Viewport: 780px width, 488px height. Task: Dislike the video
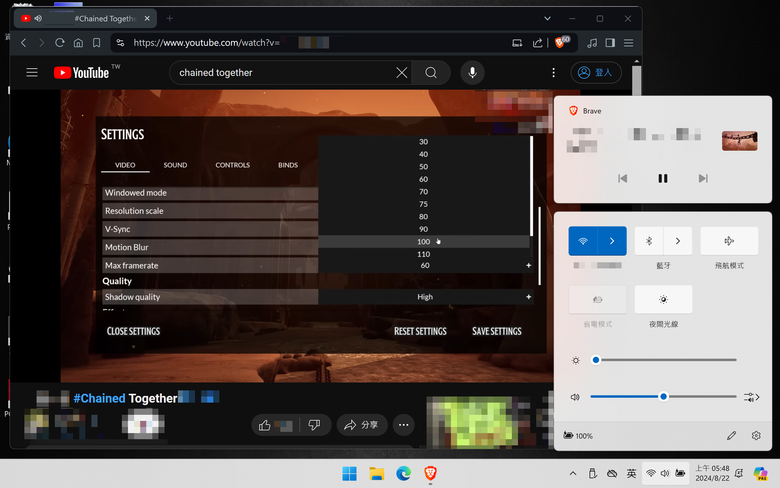(314, 425)
